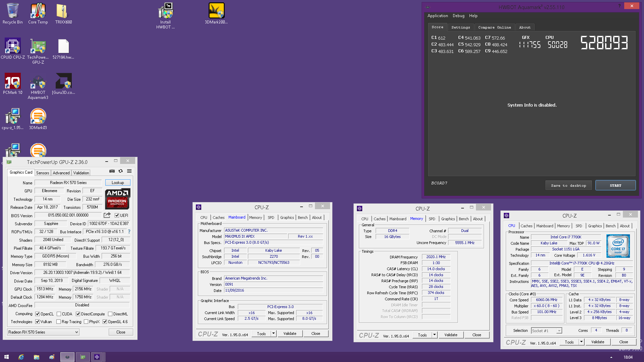Switch to Advanced tab in GPU-Z
Screen dimensions: 644x362
tap(61, 173)
